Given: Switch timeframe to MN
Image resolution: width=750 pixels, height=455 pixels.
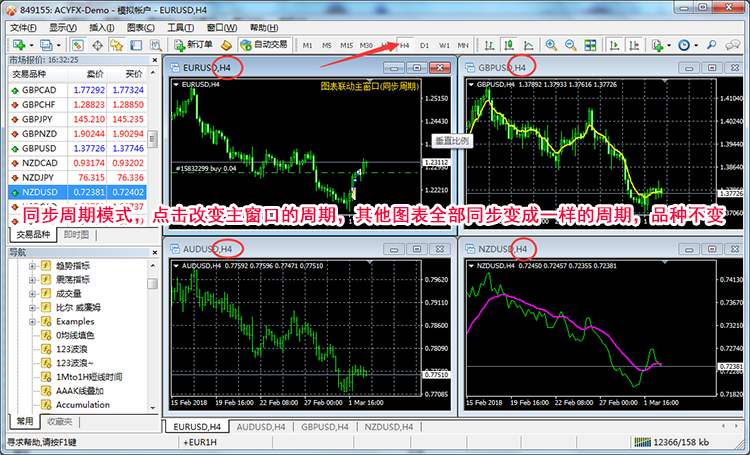Looking at the screenshot, I should click(463, 45).
